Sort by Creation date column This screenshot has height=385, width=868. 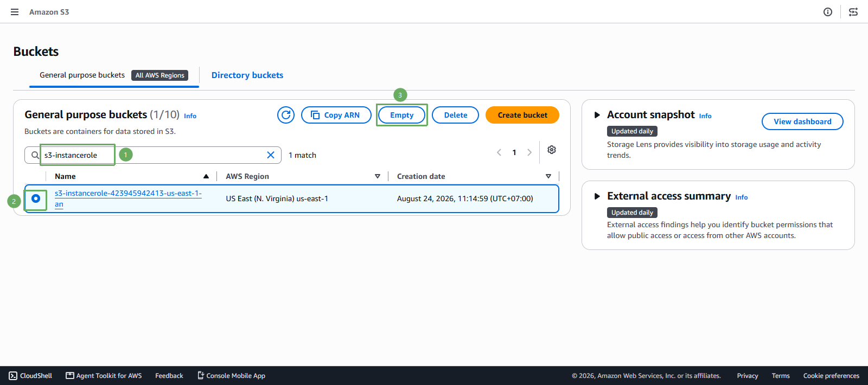tap(548, 176)
